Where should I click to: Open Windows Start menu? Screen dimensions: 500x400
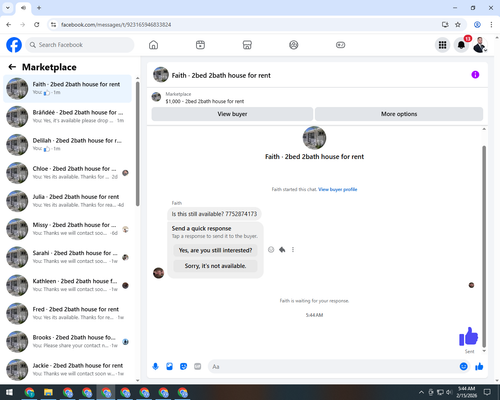pos(9,392)
